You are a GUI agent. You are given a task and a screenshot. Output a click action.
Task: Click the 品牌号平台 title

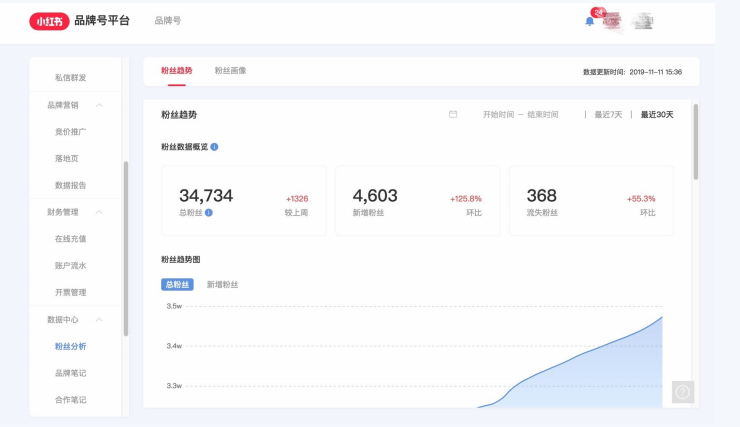click(101, 21)
